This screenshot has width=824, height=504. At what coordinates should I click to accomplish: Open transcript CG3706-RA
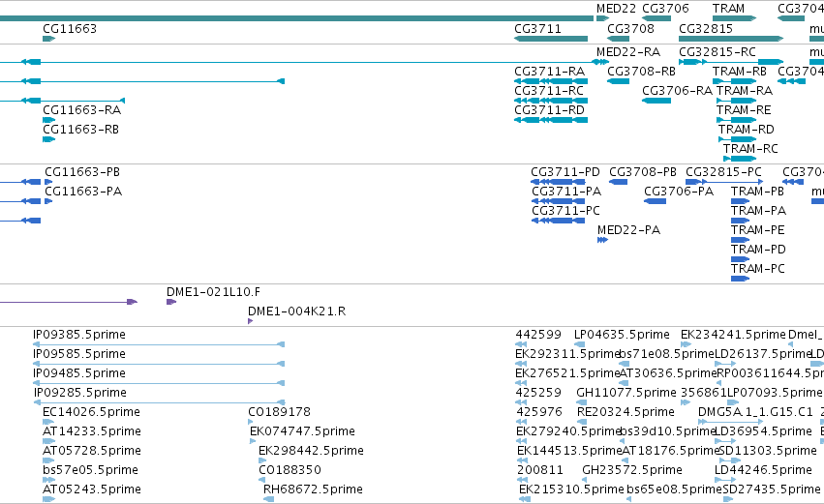coord(677,91)
